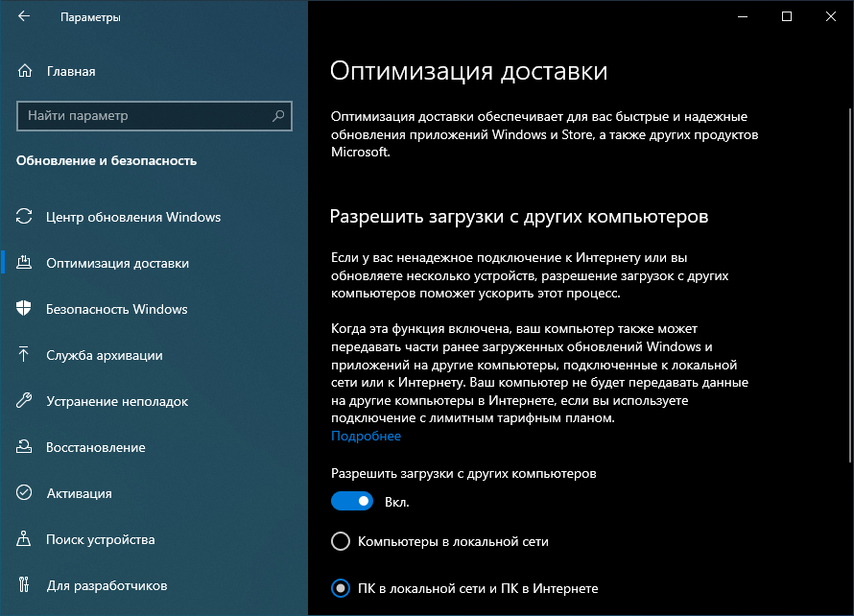Click the search magnifier icon
Image resolution: width=854 pixels, height=616 pixels.
click(278, 116)
